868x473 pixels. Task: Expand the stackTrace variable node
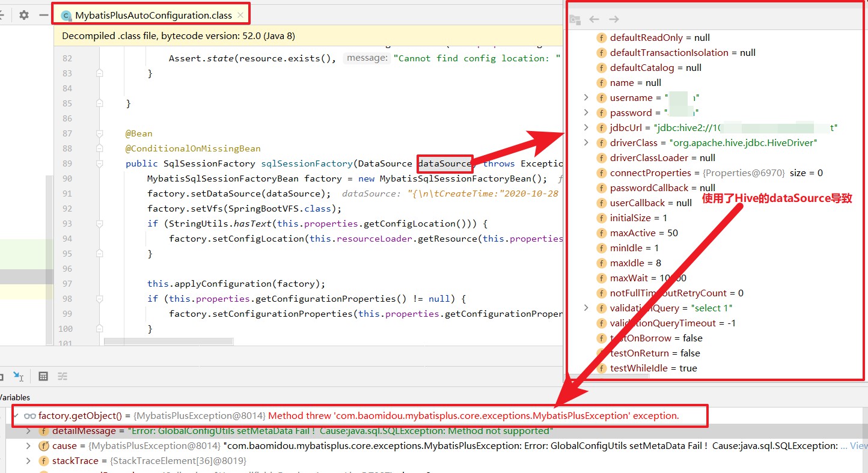point(28,461)
